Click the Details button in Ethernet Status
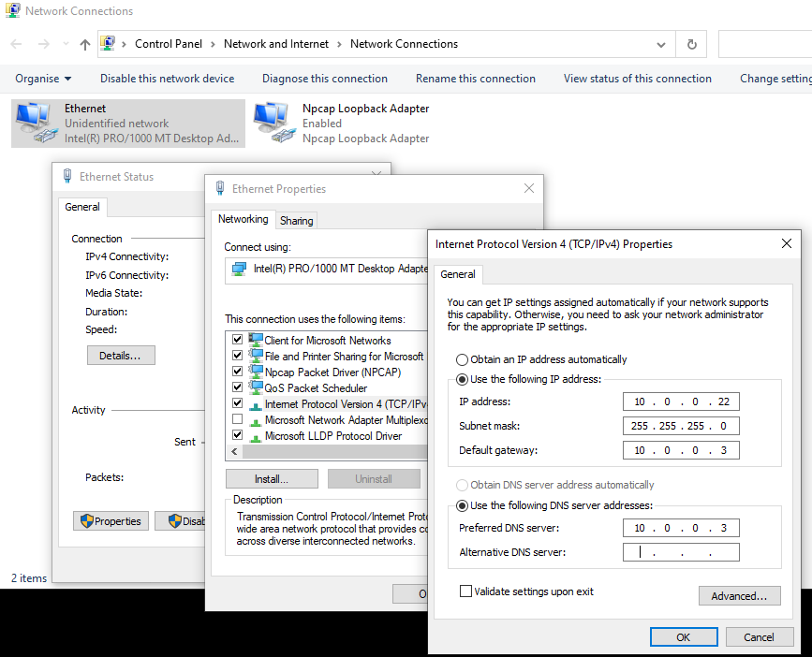This screenshot has width=812, height=657. [121, 355]
